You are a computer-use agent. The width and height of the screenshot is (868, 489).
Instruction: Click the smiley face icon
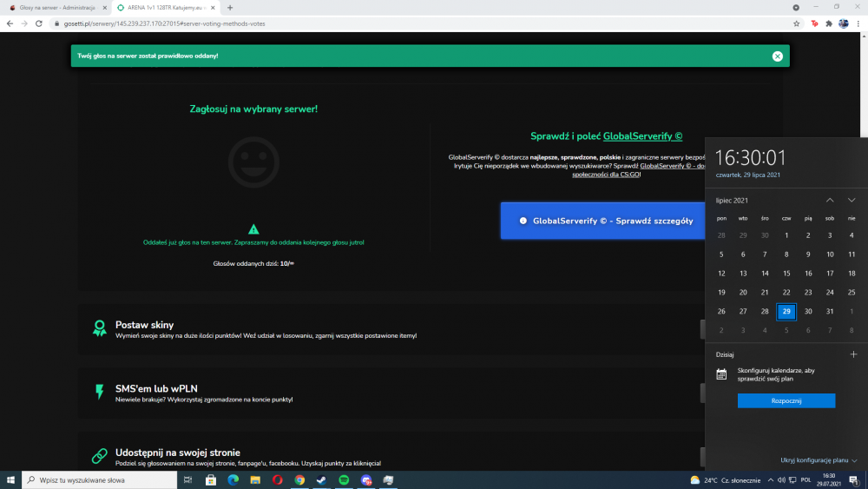click(x=253, y=162)
